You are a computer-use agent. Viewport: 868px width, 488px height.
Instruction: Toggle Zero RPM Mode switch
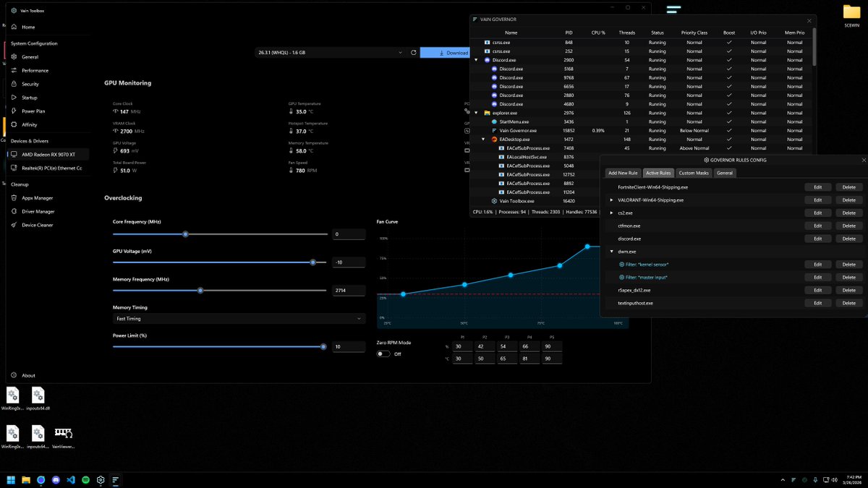point(383,354)
